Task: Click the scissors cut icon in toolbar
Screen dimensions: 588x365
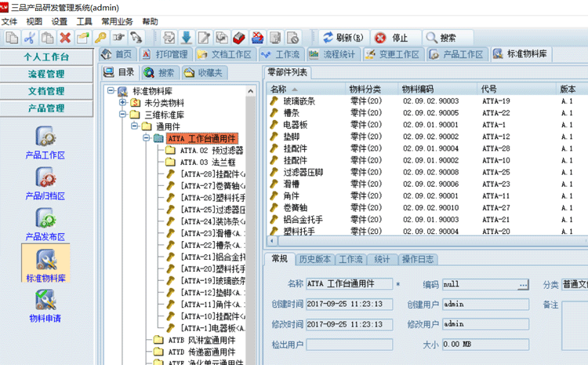Action: coord(30,37)
